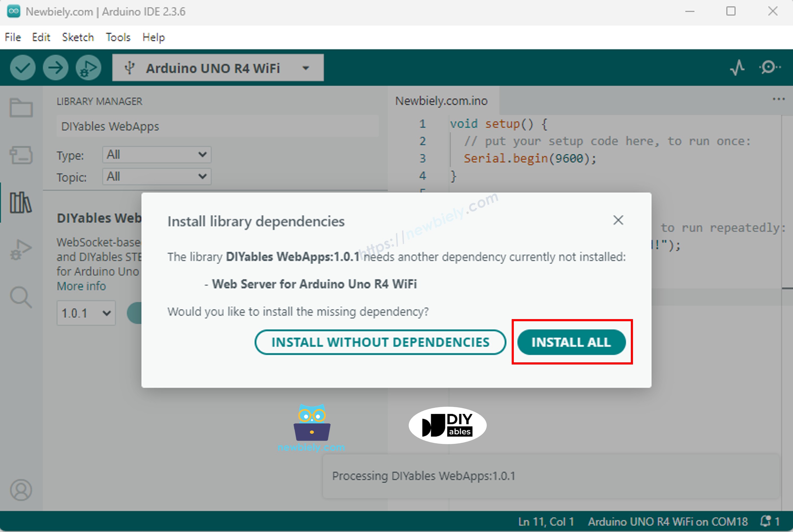
Task: Click the INSTALL ALL button
Action: pyautogui.click(x=571, y=342)
